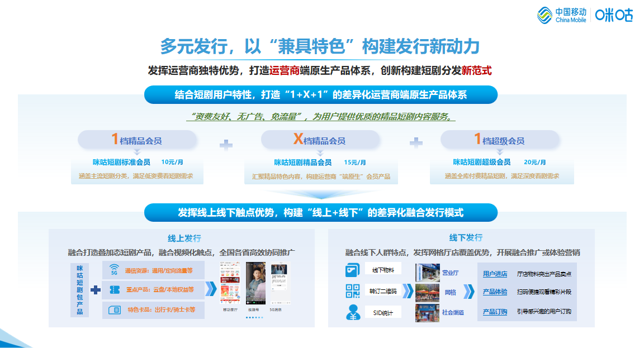Click the 转订二维码 label box
Image resolution: width=644 pixels, height=348 pixels.
coord(383,291)
